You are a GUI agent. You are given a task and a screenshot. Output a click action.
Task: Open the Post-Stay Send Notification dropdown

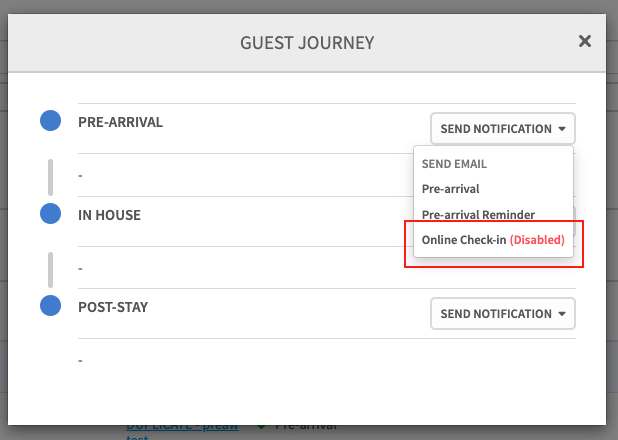coord(503,314)
